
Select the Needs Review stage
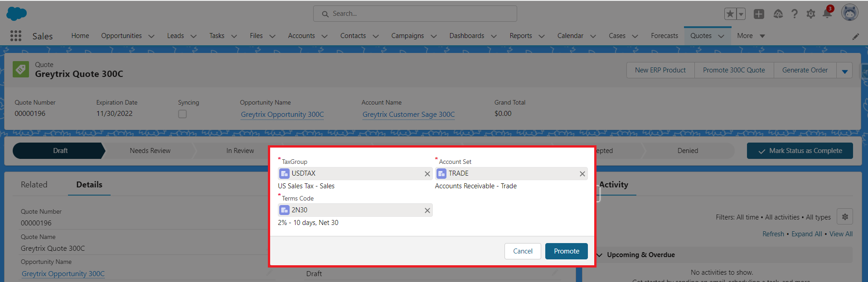150,151
